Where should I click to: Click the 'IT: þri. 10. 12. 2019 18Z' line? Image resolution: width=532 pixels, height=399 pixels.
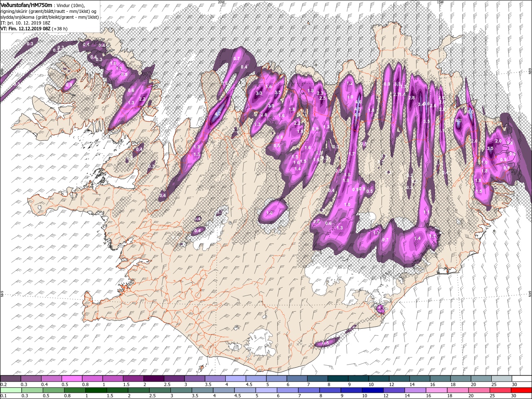pyautogui.click(x=25, y=23)
